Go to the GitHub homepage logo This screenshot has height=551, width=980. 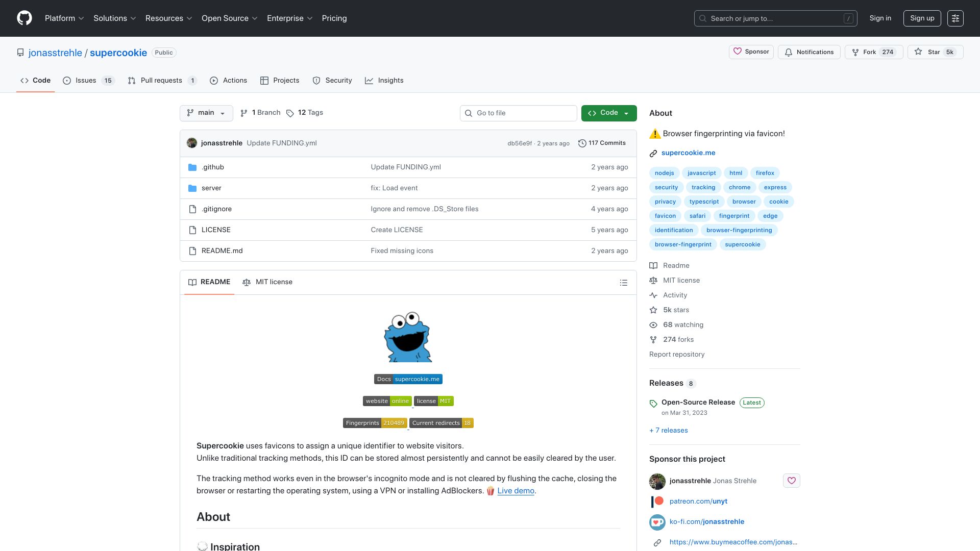(x=24, y=18)
